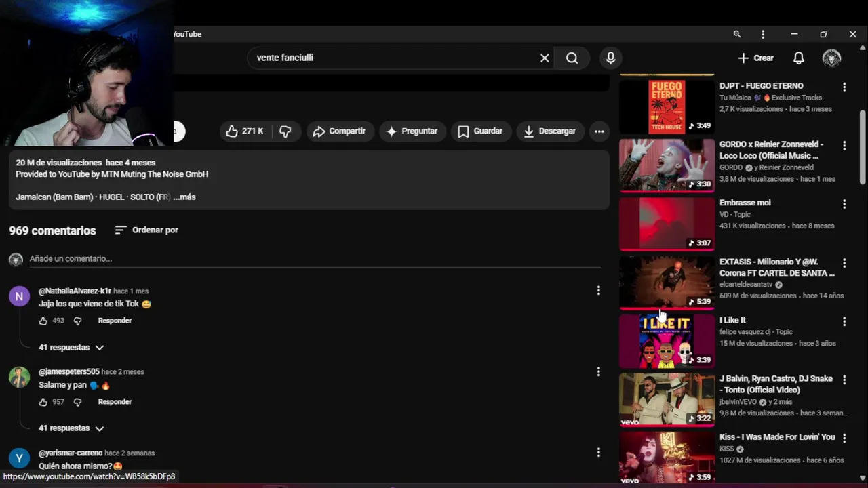Screen dimensions: 868x488
Task: Dislike jamespeters505's comment
Action: (x=77, y=402)
